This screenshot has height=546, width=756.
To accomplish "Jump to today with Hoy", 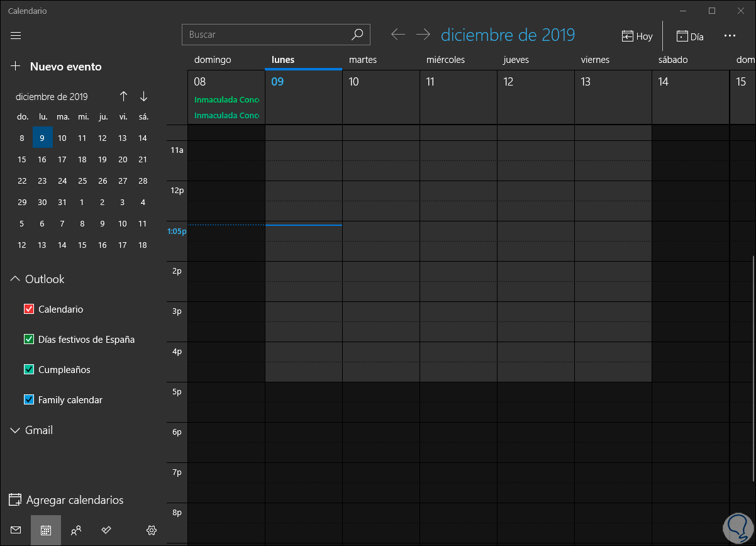I will [637, 36].
